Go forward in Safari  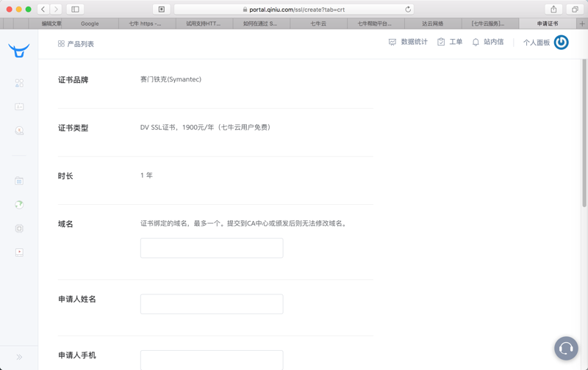(x=56, y=9)
